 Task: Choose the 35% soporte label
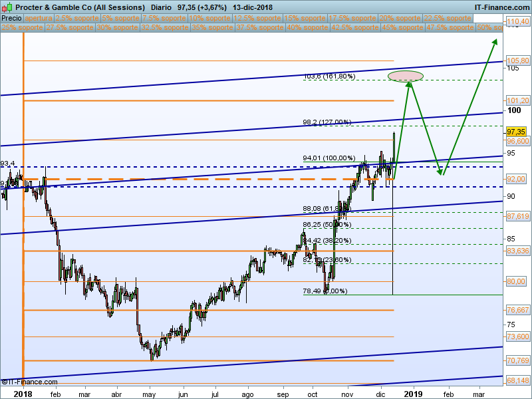coord(212,27)
